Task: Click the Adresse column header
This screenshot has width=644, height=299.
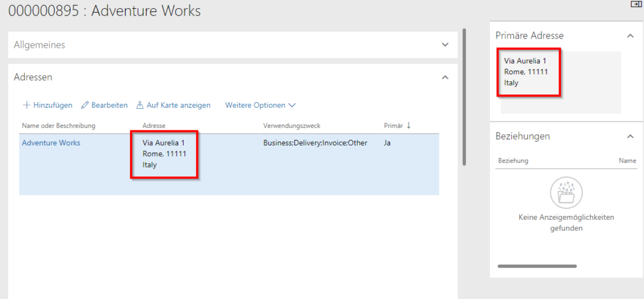Action: tap(154, 126)
